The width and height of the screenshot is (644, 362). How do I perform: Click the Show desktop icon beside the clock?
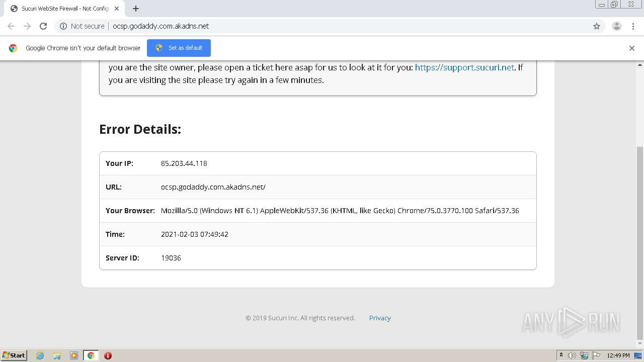(638, 355)
